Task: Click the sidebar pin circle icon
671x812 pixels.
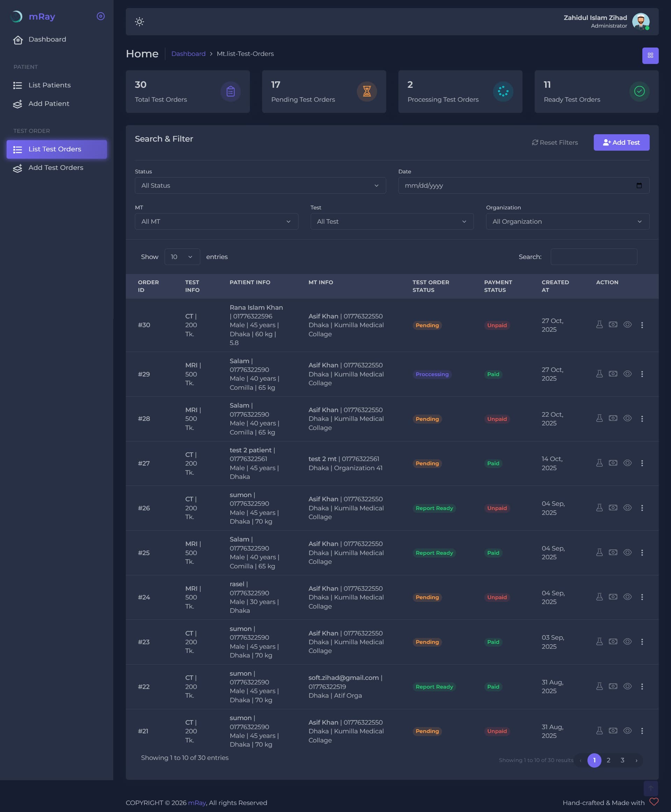Action: point(101,16)
